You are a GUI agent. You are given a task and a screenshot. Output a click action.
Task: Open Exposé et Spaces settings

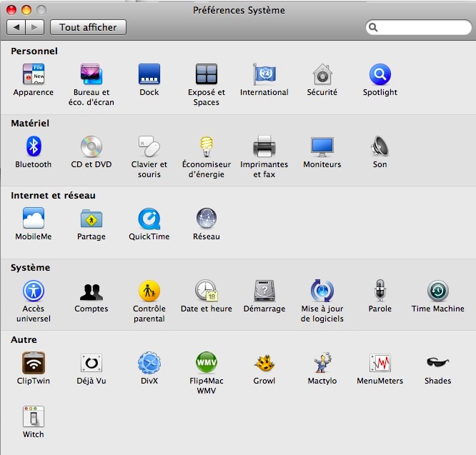[206, 75]
